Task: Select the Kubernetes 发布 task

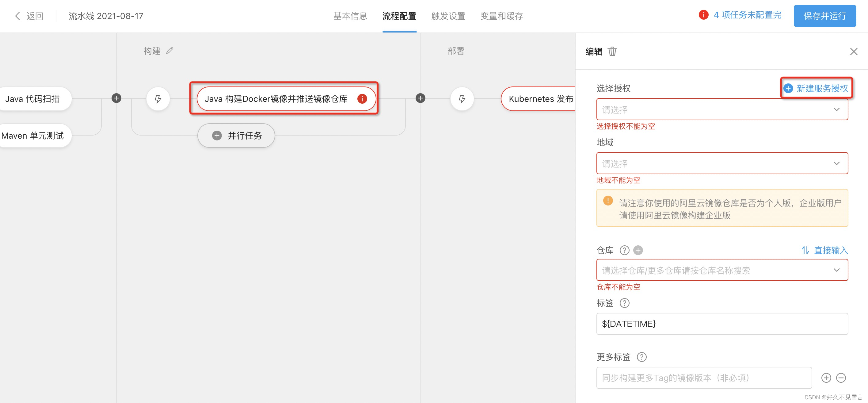Action: pos(539,99)
